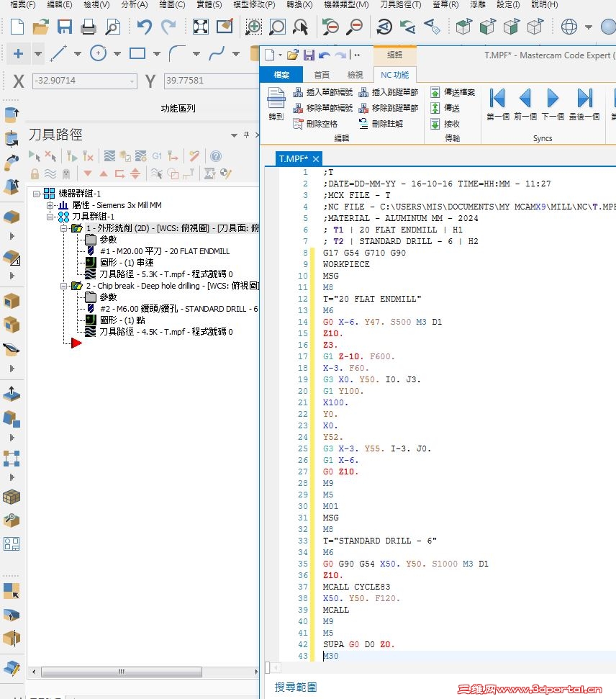This screenshot has height=699, width=616.
Task: Open 刀具路徑(T) menu
Action: tap(400, 4)
